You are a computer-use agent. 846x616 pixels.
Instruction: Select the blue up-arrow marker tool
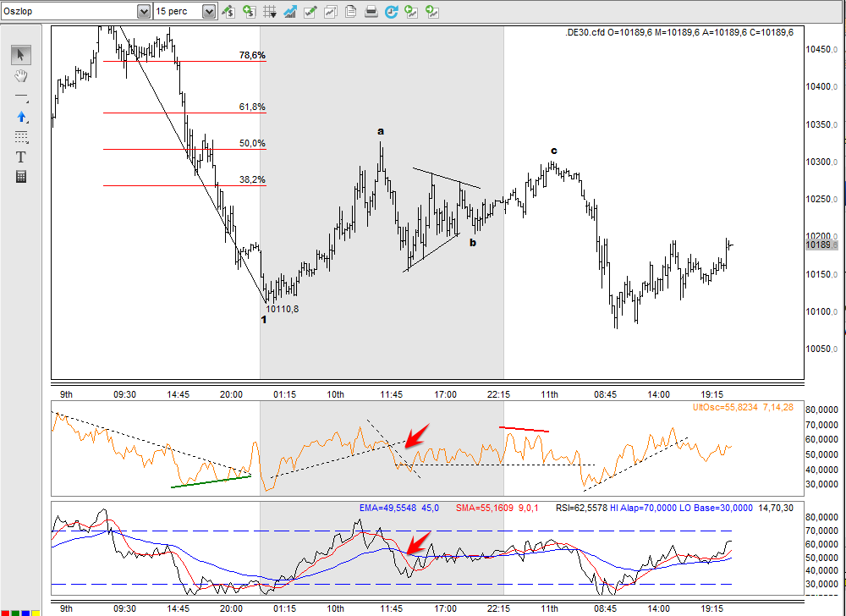[x=21, y=117]
